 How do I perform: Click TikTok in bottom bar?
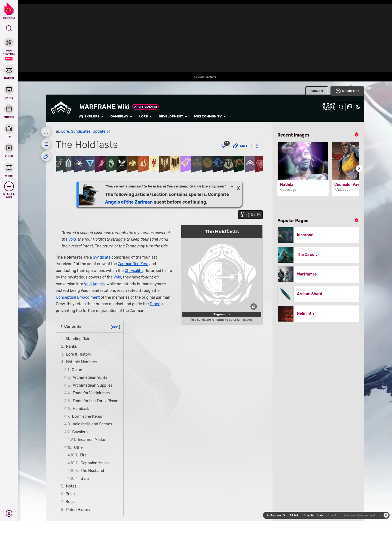[x=294, y=515]
